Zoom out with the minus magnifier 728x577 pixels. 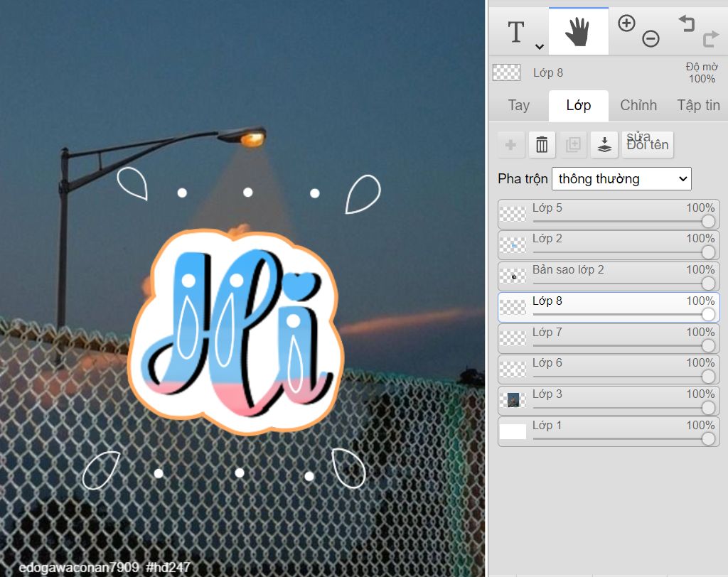pyautogui.click(x=651, y=38)
